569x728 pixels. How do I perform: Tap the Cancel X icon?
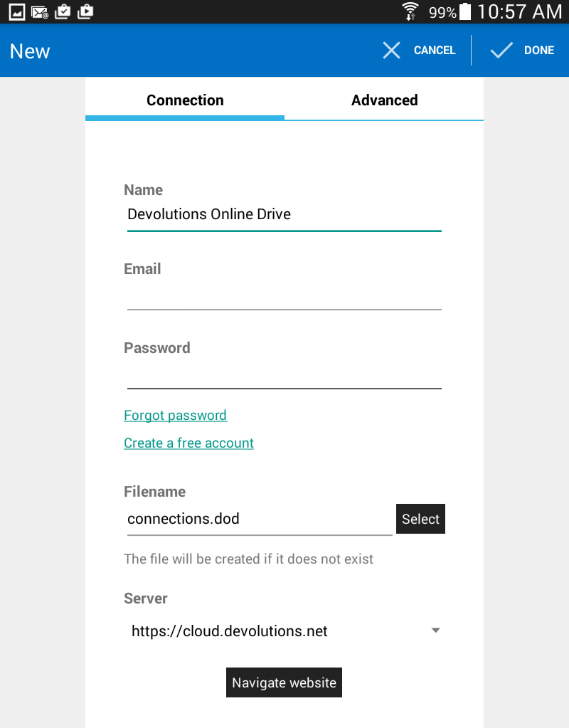tap(392, 50)
